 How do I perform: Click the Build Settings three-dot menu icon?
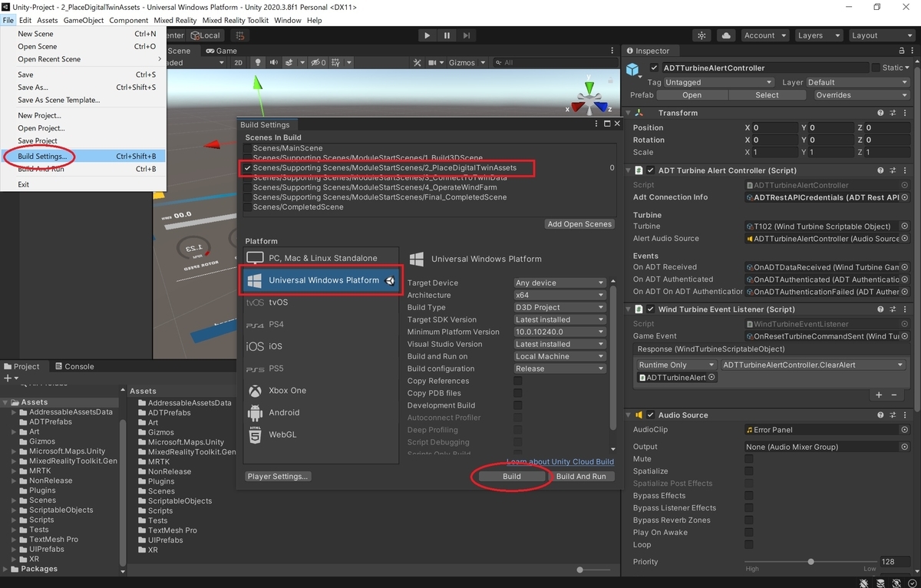597,124
